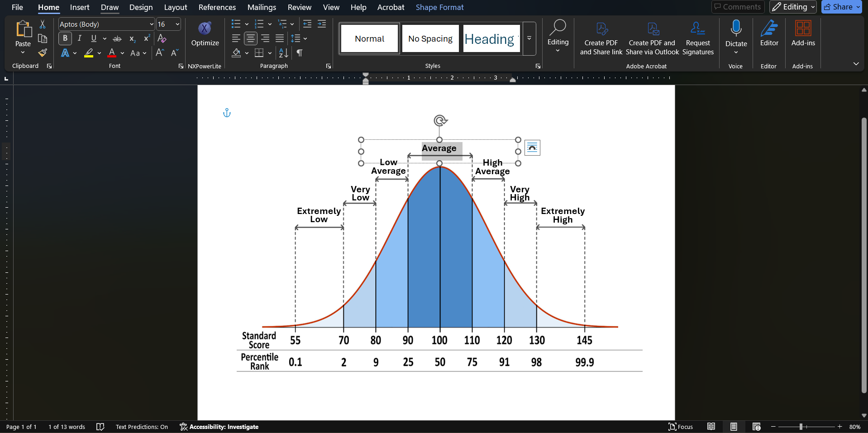868x433 pixels.
Task: Click the Share button
Action: [x=838, y=7]
